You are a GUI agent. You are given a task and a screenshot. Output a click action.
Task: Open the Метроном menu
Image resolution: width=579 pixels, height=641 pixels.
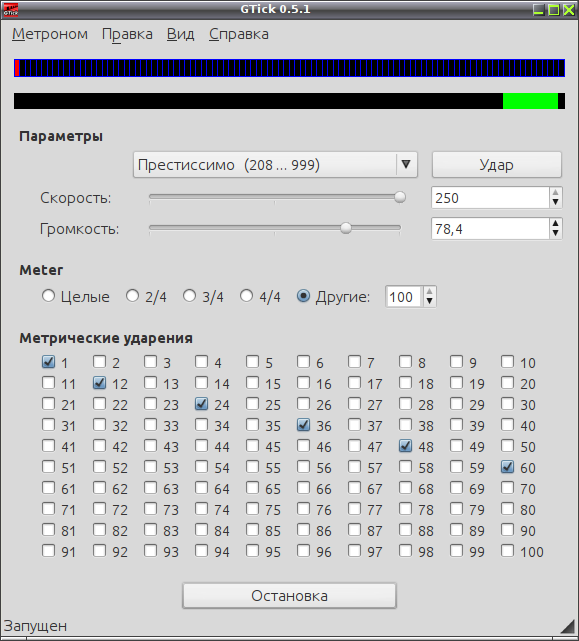[x=50, y=34]
